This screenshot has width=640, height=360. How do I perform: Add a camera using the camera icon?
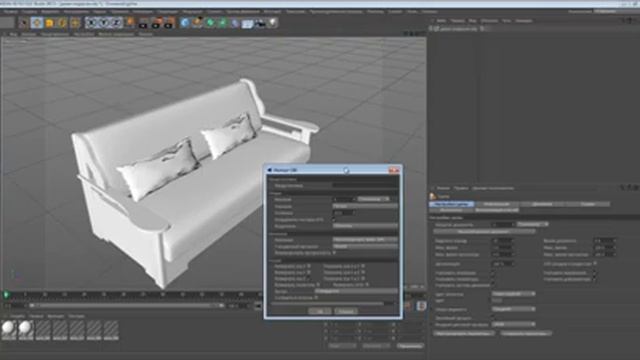pos(260,23)
